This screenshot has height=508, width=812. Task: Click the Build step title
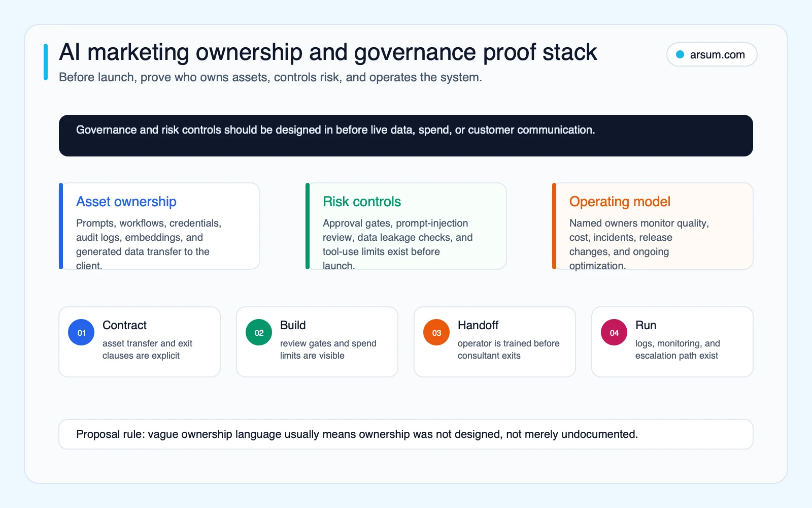tap(293, 325)
